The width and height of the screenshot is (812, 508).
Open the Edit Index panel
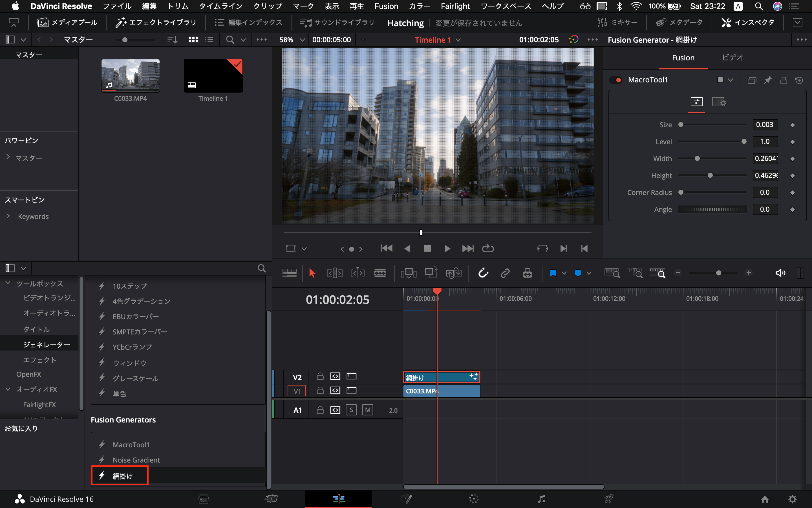[249, 23]
